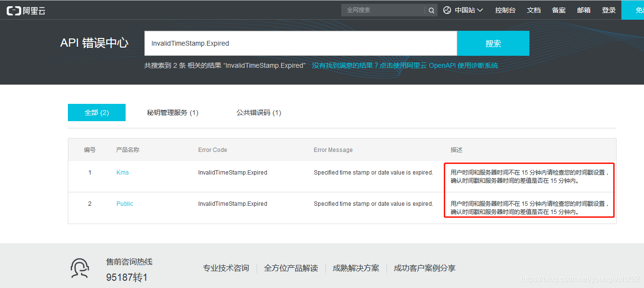Open the Kms product link
The image size is (644, 288).
[x=122, y=172]
